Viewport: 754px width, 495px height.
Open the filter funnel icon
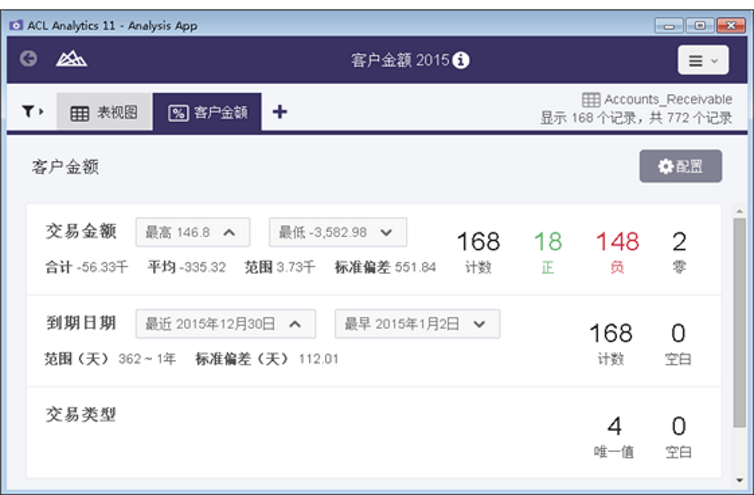pyautogui.click(x=32, y=112)
